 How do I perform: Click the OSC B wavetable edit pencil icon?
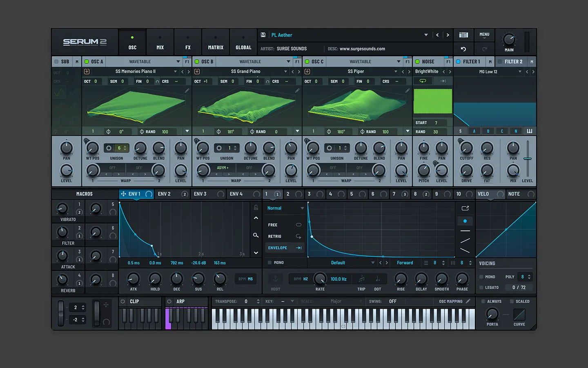click(x=297, y=90)
